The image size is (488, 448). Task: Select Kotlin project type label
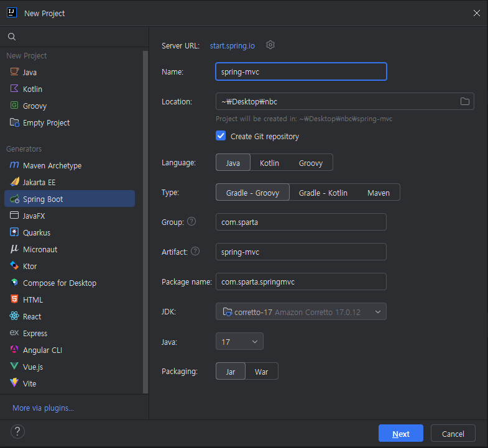33,89
